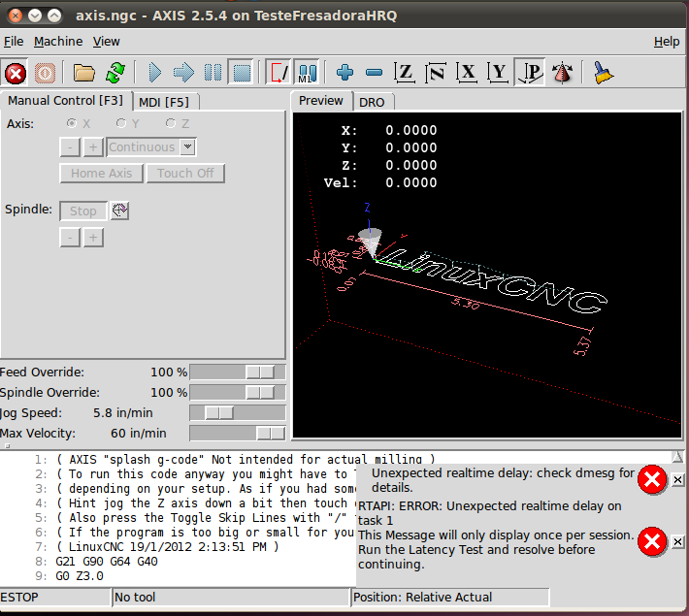
Task: Jog axis in minus direction
Action: click(x=70, y=147)
